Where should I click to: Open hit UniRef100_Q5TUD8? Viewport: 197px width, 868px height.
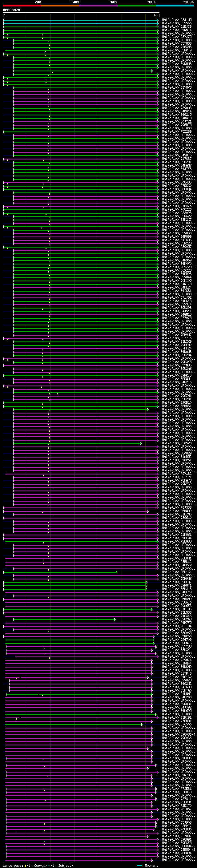pyautogui.click(x=177, y=43)
